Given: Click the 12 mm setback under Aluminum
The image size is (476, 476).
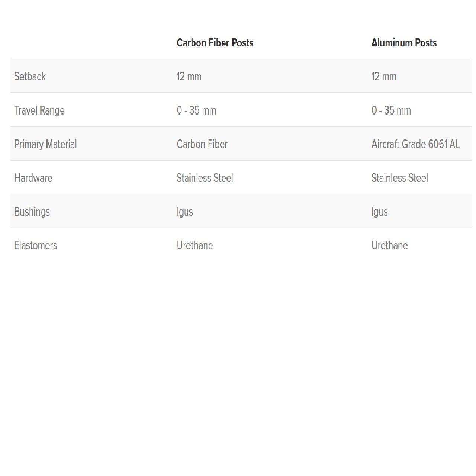Looking at the screenshot, I should tap(384, 77).
